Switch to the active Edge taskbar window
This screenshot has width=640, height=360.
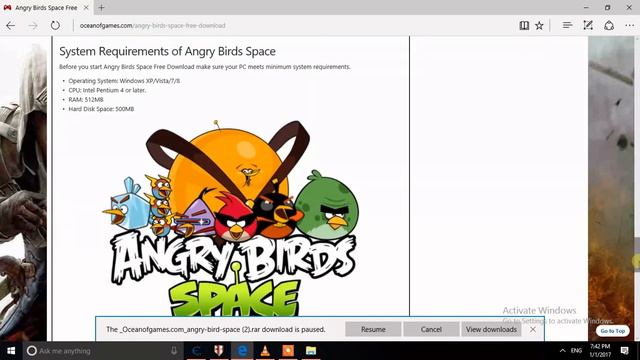242,351
